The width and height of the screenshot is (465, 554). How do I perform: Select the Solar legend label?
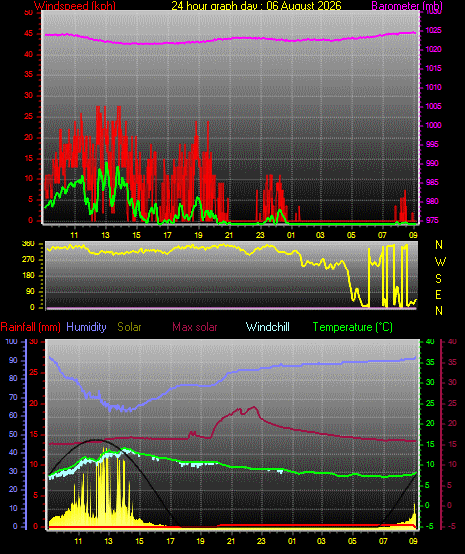point(129,327)
